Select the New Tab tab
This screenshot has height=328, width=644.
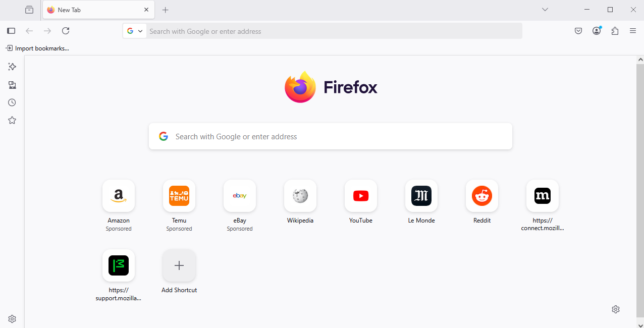coord(98,10)
